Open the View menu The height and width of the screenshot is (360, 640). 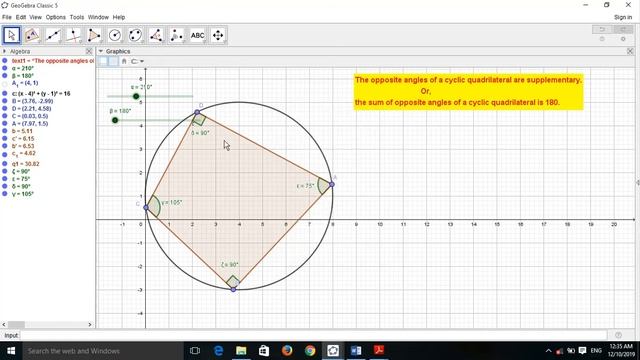(36, 17)
